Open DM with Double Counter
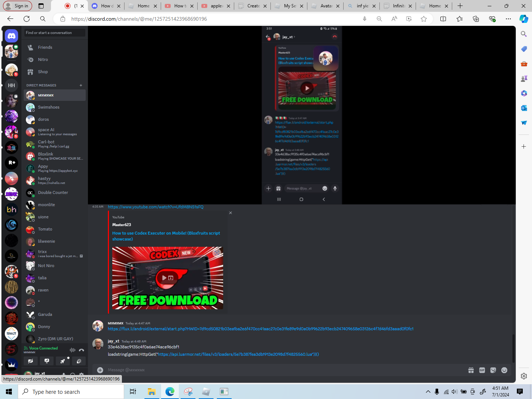Screen dimensions: 532x399 (55, 192)
